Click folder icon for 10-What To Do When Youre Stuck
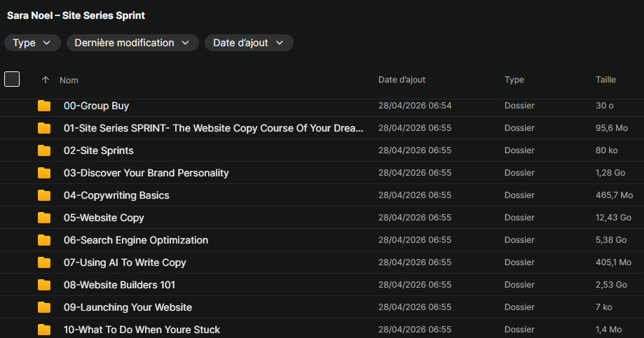 pyautogui.click(x=44, y=330)
